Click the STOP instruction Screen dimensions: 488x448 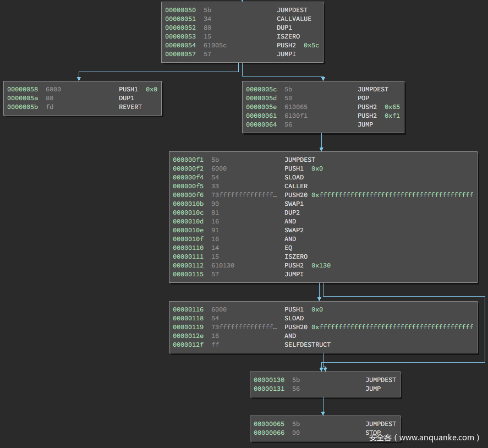coord(373,433)
